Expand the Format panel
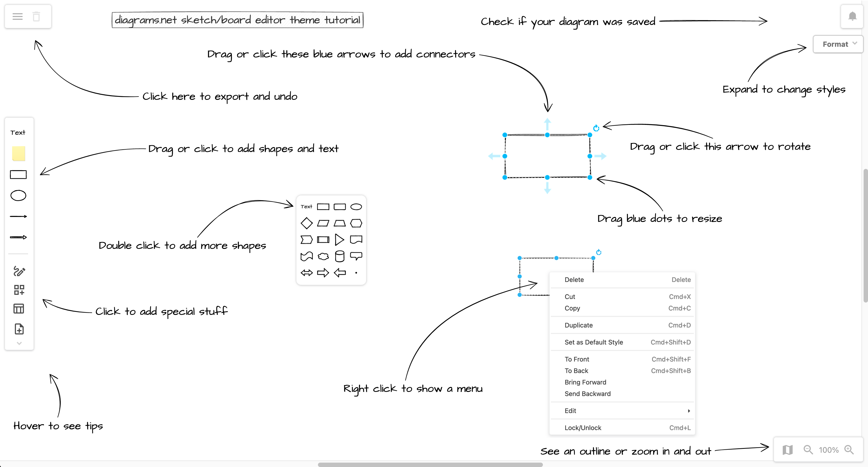 (x=838, y=44)
